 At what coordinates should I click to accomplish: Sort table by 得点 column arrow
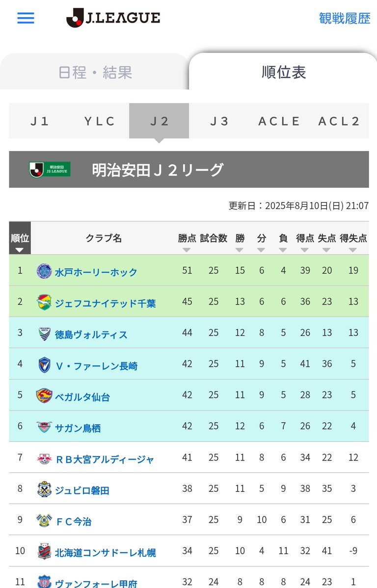click(304, 250)
